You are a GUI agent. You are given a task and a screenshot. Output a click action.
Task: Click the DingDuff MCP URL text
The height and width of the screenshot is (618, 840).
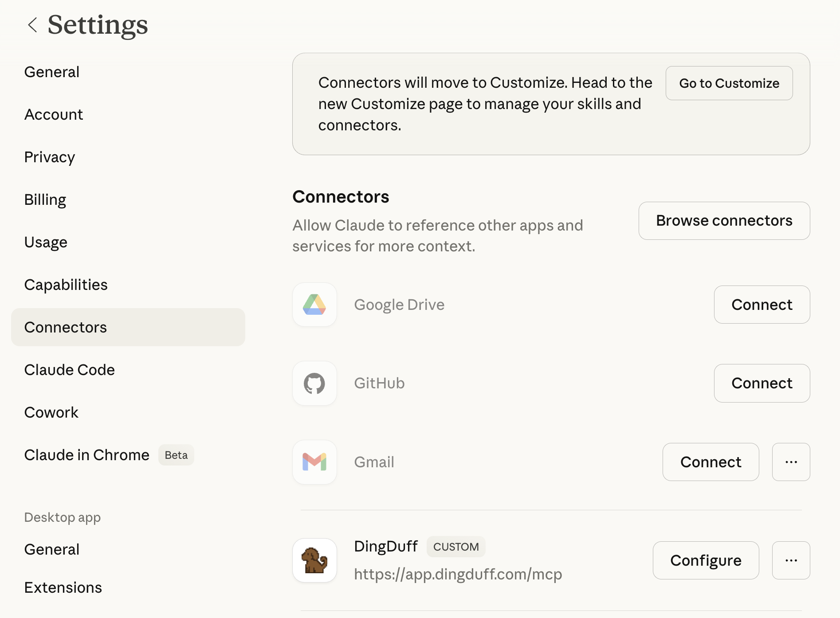coord(458,574)
